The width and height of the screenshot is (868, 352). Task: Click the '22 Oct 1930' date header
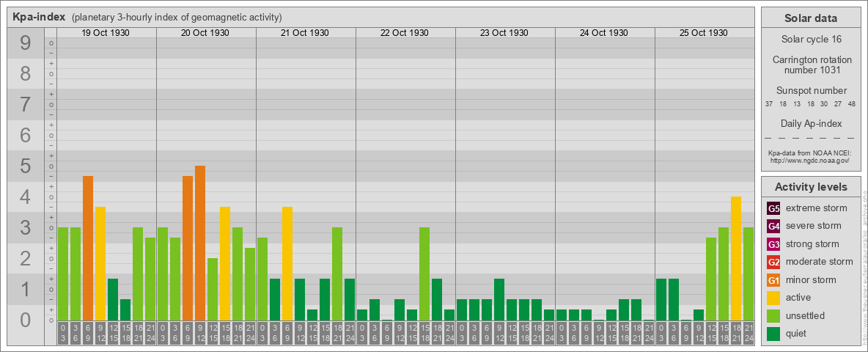tap(404, 33)
